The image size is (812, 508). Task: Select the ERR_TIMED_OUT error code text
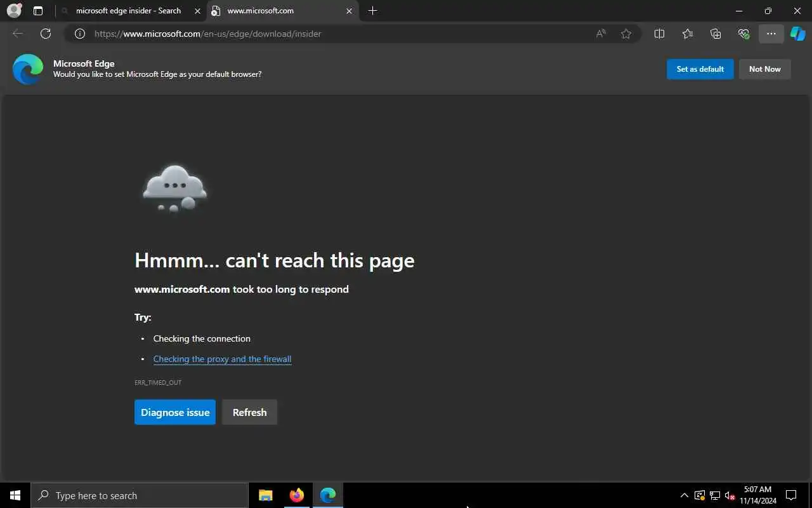point(158,382)
